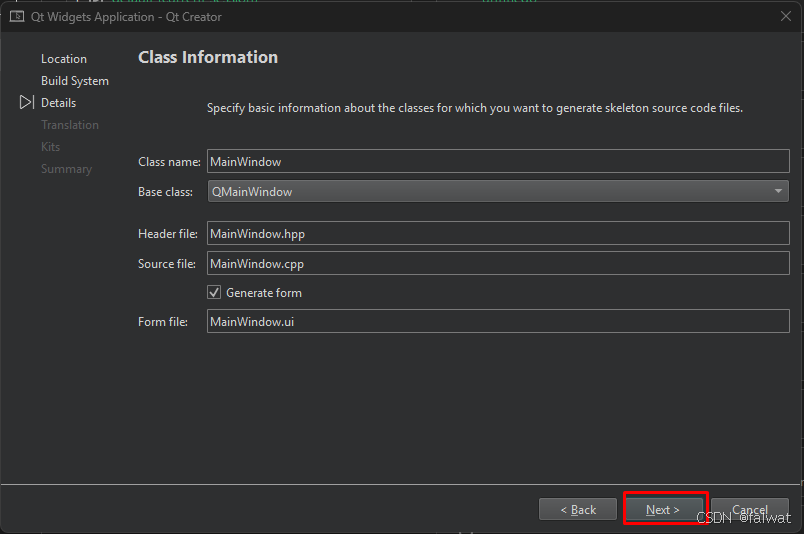Click the Base class label
804x534 pixels.
[165, 192]
